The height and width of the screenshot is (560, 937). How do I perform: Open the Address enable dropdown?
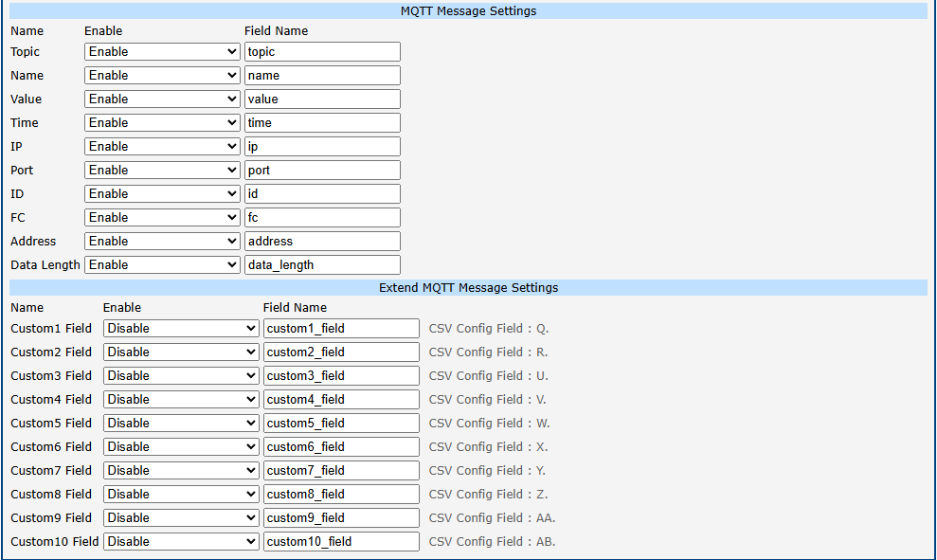pos(162,242)
